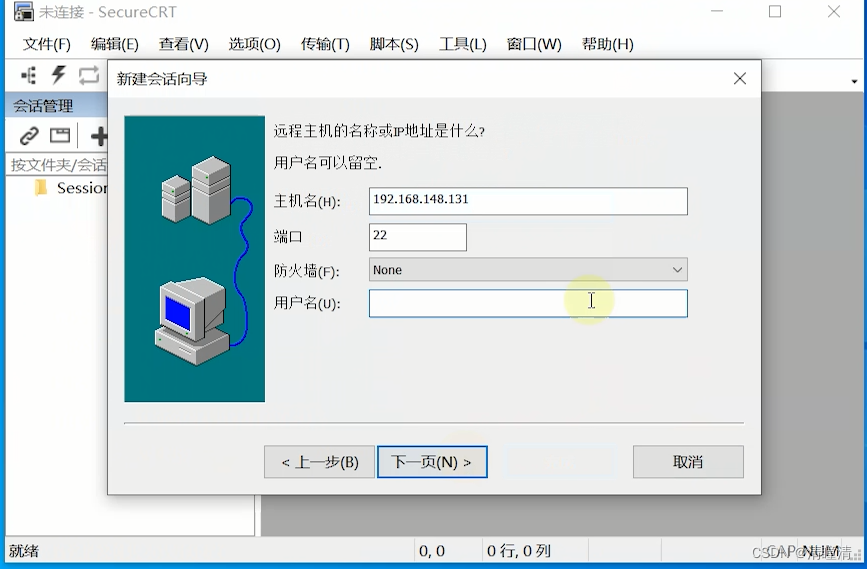Open the 编辑(E) menu

pos(114,44)
